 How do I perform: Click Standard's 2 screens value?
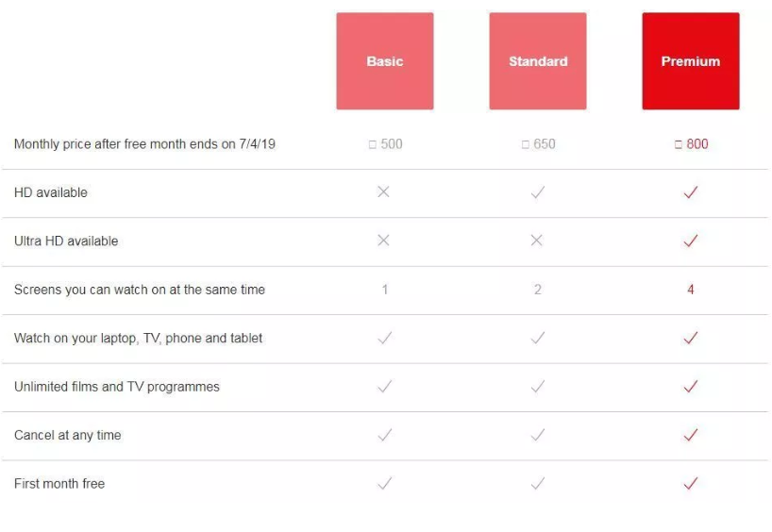(x=537, y=290)
